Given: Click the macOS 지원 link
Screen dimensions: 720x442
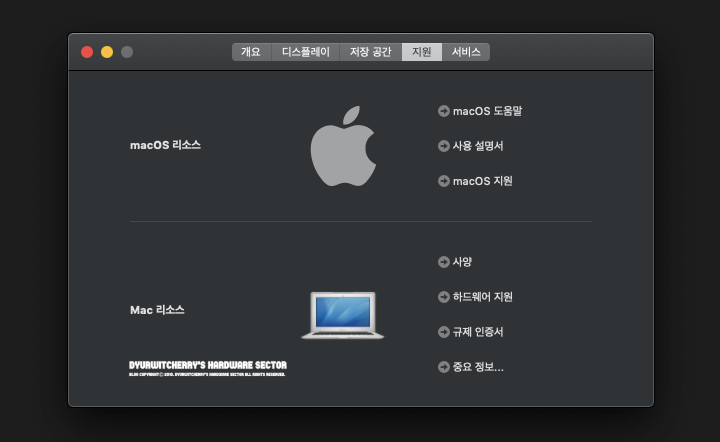Looking at the screenshot, I should pos(475,181).
